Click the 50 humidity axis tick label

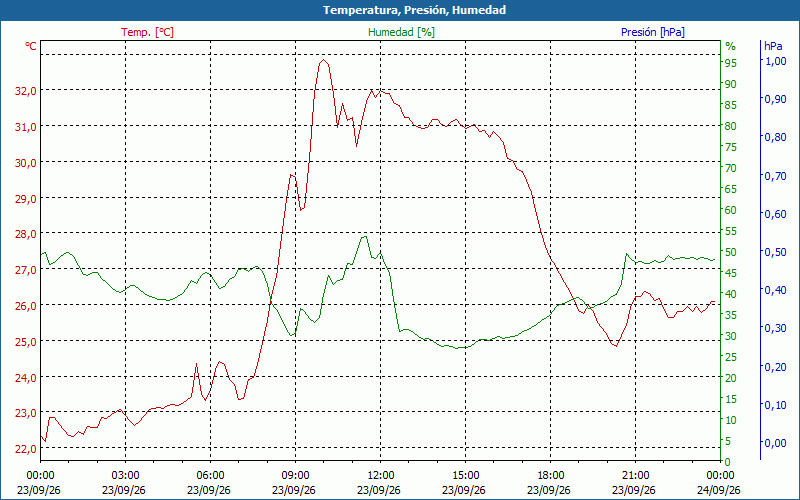point(731,252)
